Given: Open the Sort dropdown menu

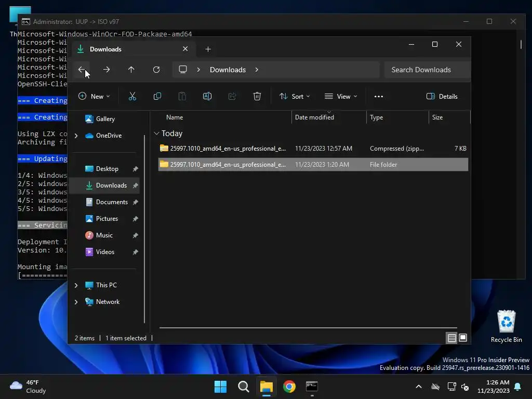Looking at the screenshot, I should tap(295, 96).
